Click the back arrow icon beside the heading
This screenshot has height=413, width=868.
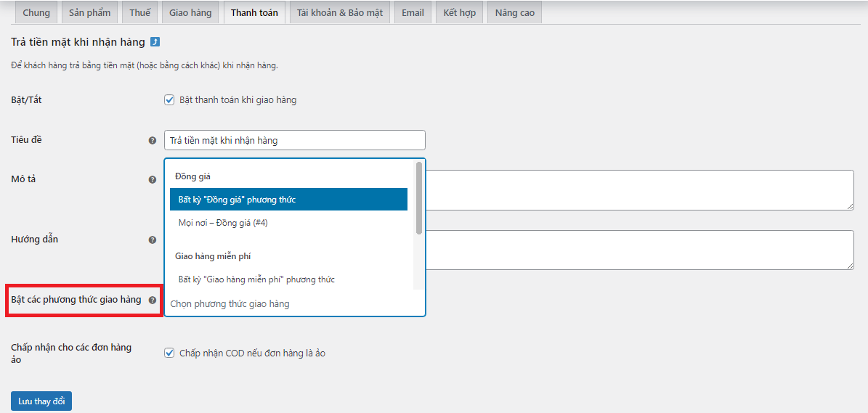click(155, 42)
